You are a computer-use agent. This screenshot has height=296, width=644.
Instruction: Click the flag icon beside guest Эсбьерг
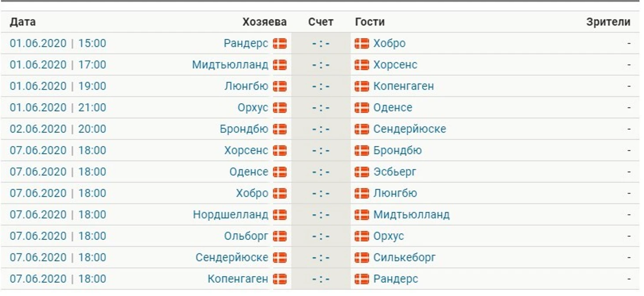click(362, 172)
